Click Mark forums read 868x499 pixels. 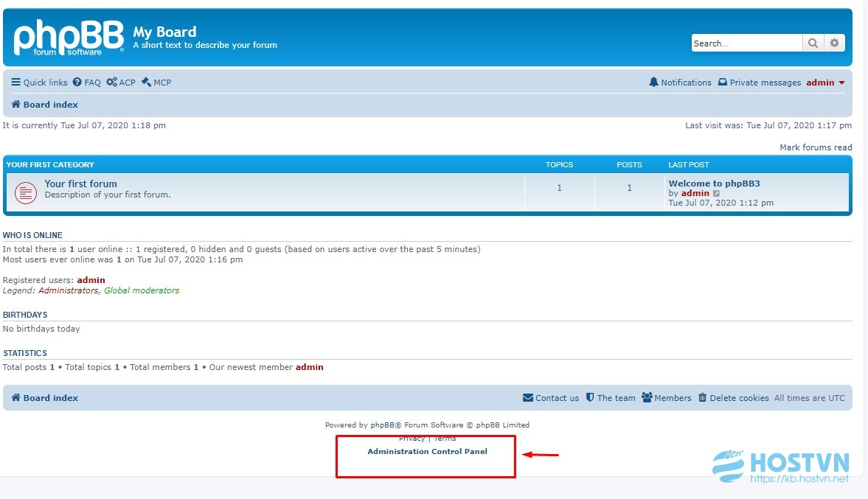[816, 147]
